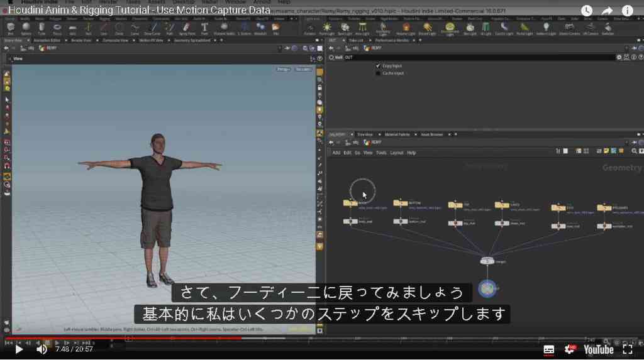644x360 pixels.
Task: Play the video
Action: click(x=18, y=350)
